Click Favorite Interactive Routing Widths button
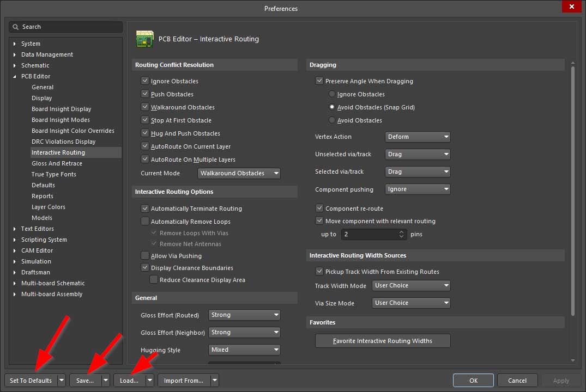This screenshot has height=392, width=586. [x=383, y=341]
